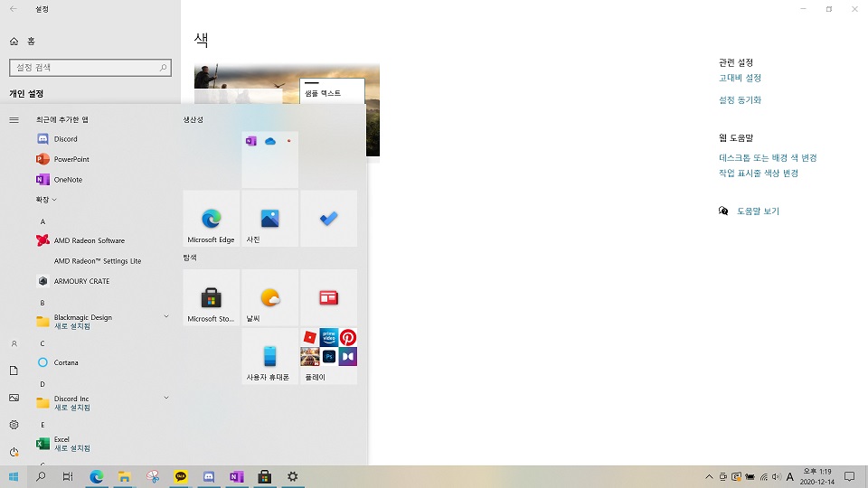Open the Microsoft To Do checkmark tile

pos(329,219)
